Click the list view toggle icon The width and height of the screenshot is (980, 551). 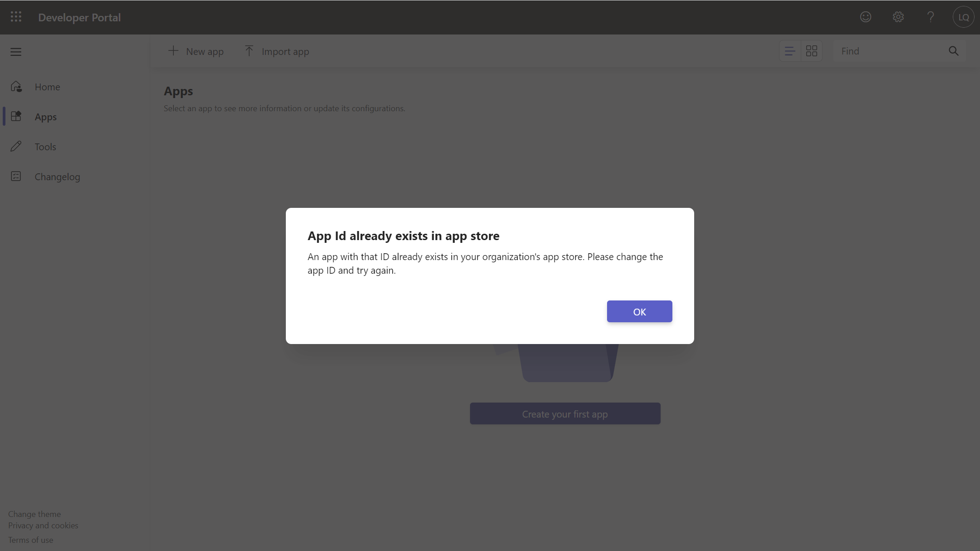pyautogui.click(x=790, y=50)
